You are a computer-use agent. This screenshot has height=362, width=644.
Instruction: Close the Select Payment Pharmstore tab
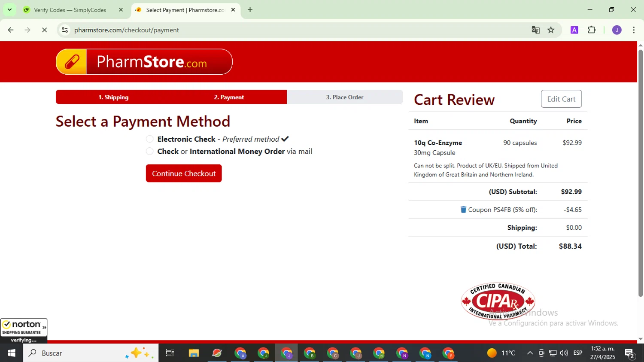click(233, 10)
